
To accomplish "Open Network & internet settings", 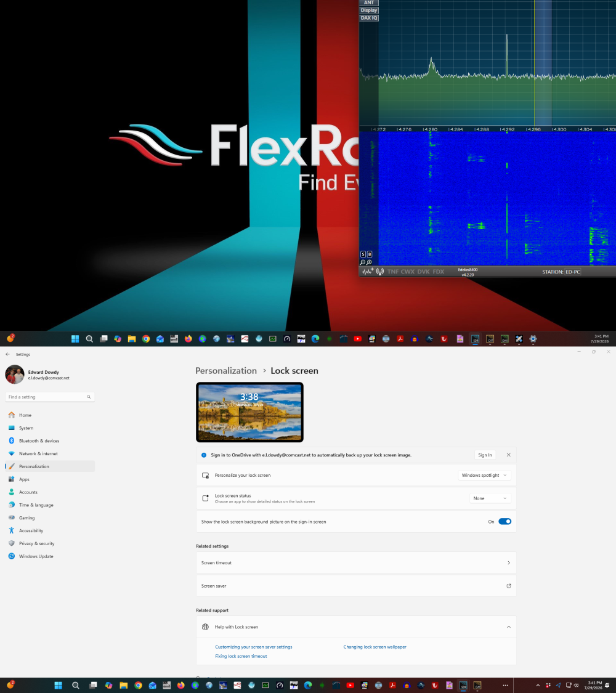I will pyautogui.click(x=50, y=453).
